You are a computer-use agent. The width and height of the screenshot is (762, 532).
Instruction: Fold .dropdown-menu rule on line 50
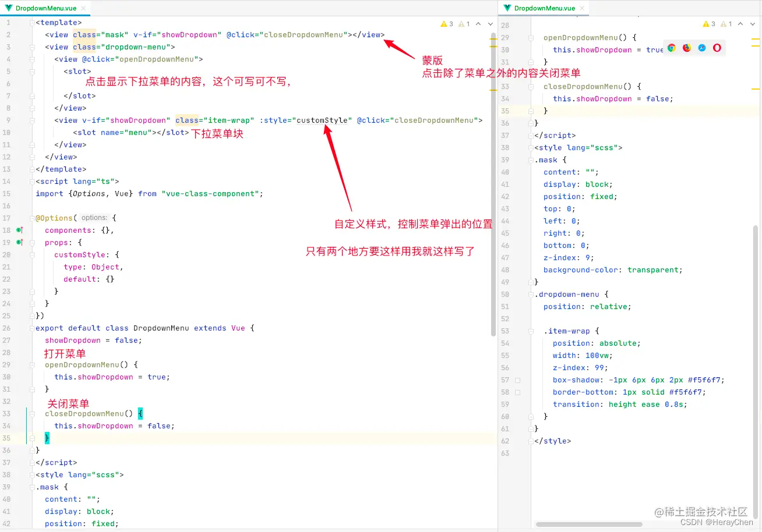point(531,295)
